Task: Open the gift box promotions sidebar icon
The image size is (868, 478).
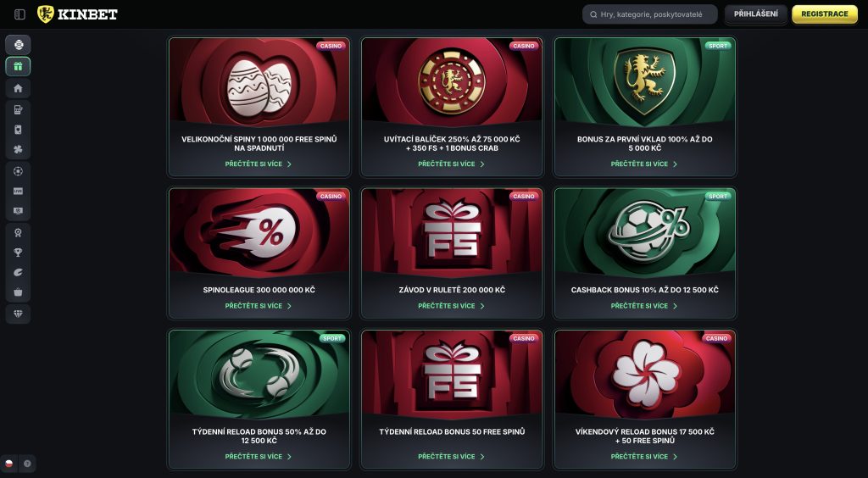Action: (18, 66)
